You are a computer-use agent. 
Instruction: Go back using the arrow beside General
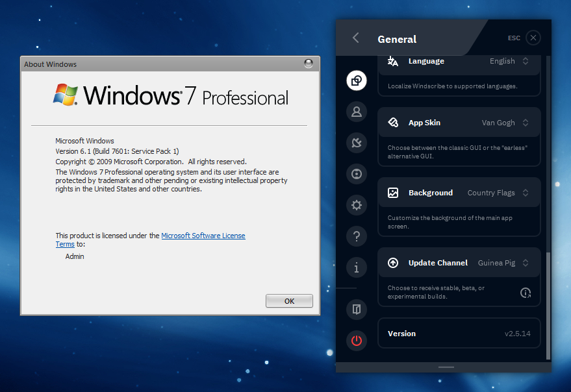click(x=355, y=38)
